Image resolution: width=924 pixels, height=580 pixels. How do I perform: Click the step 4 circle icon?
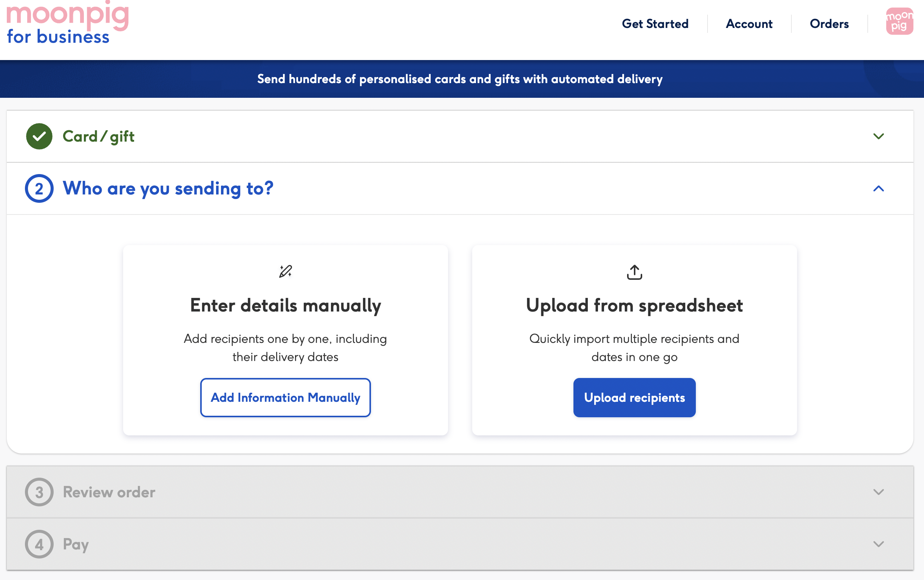coord(39,544)
